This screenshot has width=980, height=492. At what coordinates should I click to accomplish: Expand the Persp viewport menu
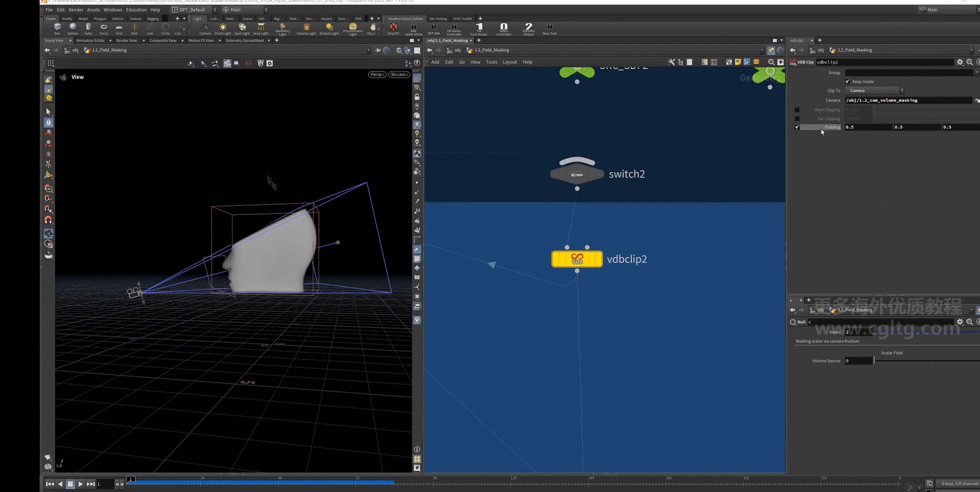coord(377,75)
